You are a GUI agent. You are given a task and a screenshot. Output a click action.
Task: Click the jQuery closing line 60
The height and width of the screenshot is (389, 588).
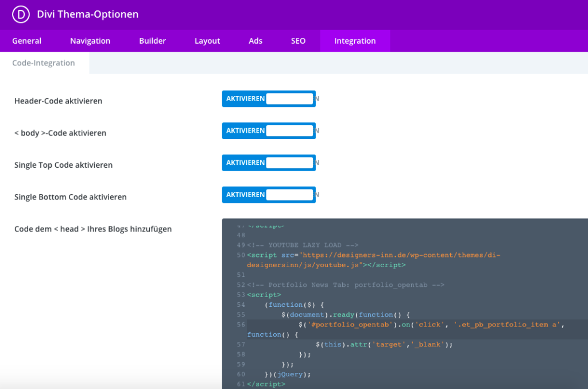click(x=288, y=374)
